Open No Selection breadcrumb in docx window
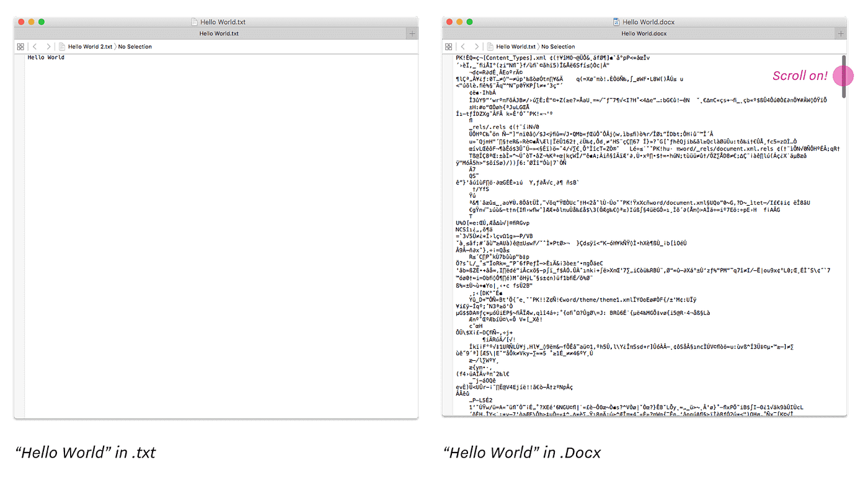 (x=558, y=47)
